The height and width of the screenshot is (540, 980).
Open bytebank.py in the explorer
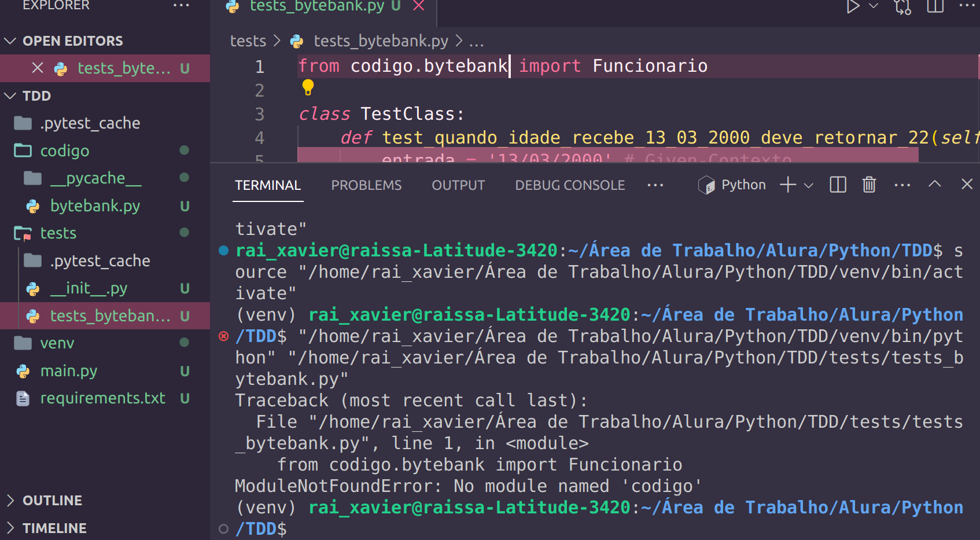[95, 205]
